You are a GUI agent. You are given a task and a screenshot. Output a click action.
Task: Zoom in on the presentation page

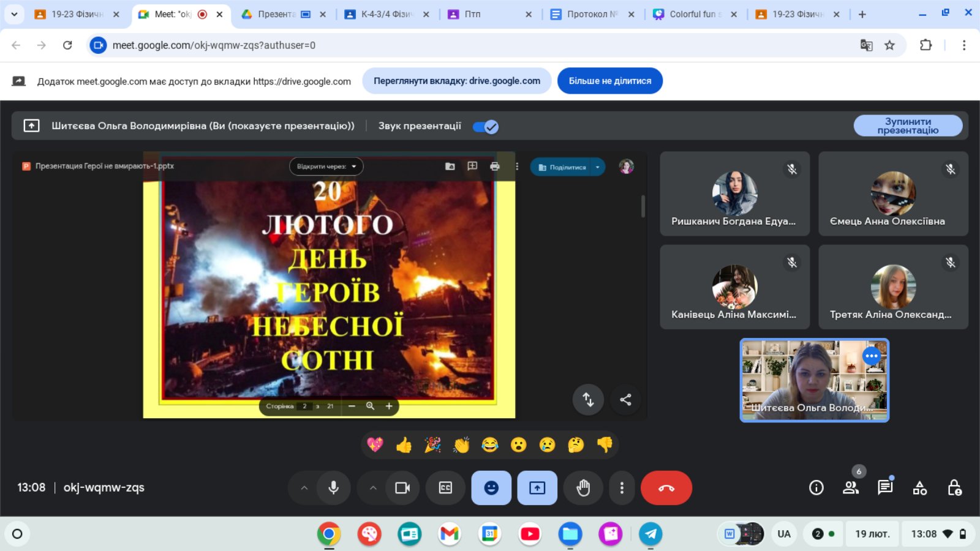click(x=388, y=406)
